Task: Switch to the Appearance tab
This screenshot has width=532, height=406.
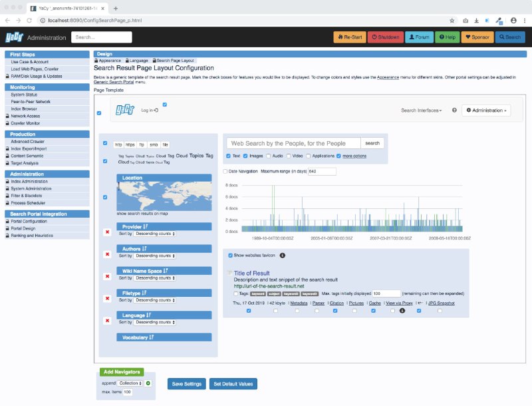Action: click(x=110, y=61)
